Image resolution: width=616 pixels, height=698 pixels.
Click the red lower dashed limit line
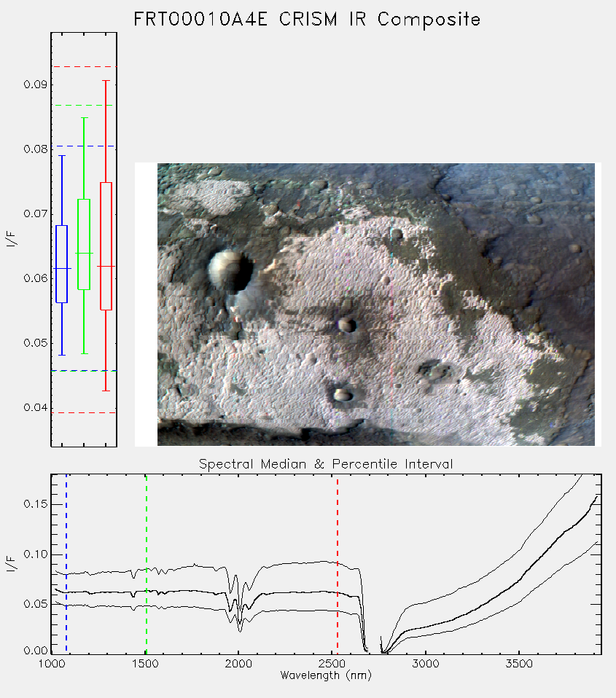point(84,412)
